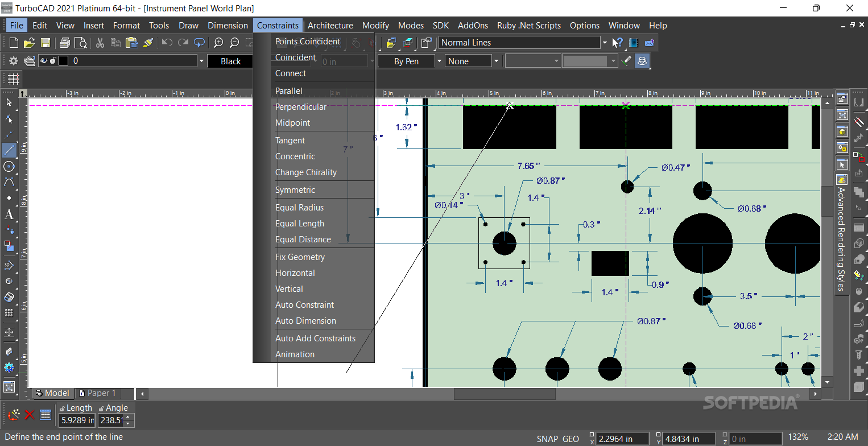Toggle the grid display icon

click(13, 79)
